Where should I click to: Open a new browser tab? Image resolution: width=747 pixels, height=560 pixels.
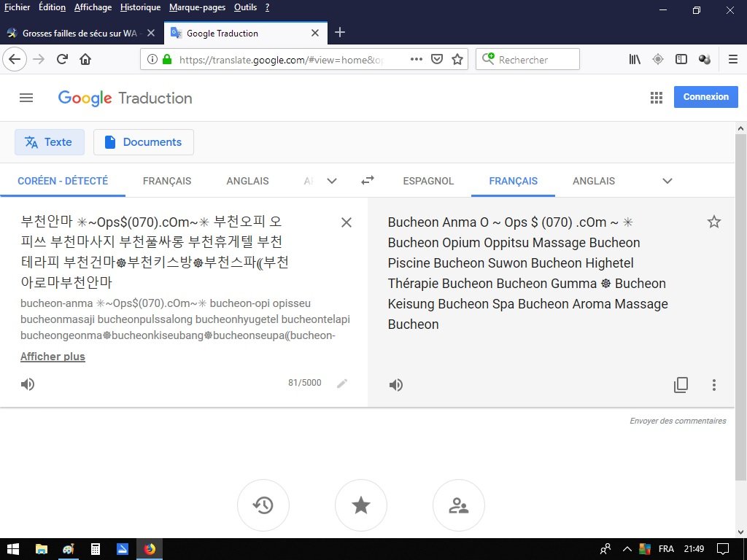(x=340, y=32)
